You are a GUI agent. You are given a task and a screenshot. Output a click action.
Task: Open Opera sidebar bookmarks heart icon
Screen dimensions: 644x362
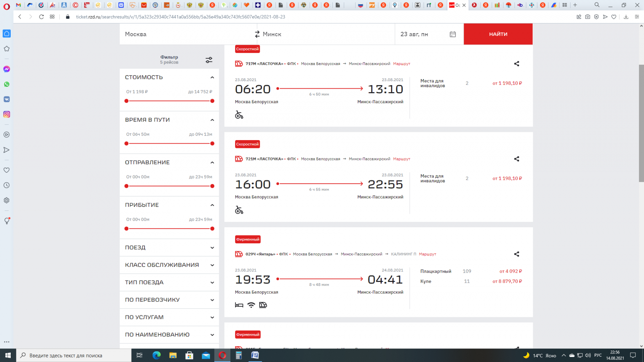(x=6, y=170)
